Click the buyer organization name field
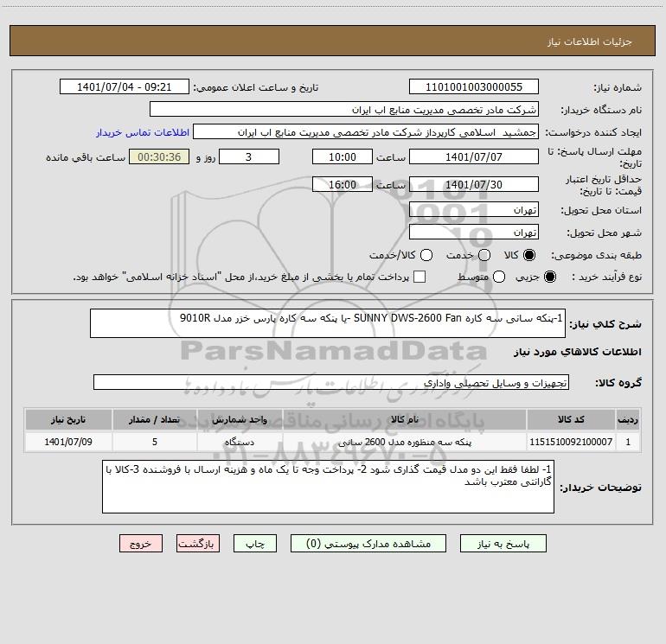The width and height of the screenshot is (666, 644). click(344, 109)
